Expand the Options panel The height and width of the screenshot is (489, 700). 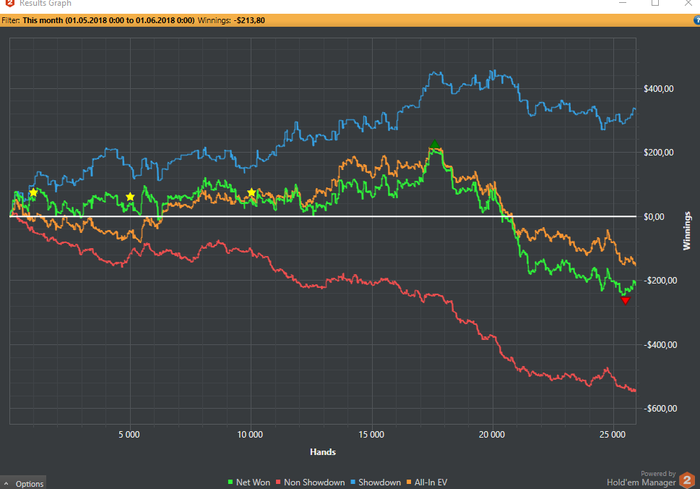[x=23, y=484]
